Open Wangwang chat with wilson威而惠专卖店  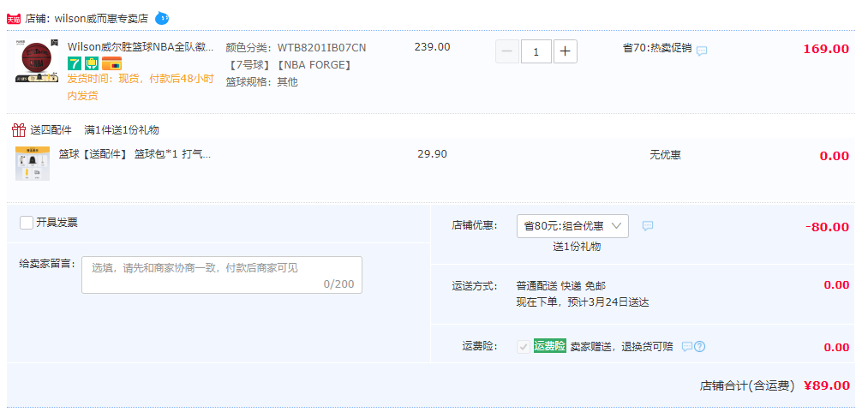(x=162, y=18)
